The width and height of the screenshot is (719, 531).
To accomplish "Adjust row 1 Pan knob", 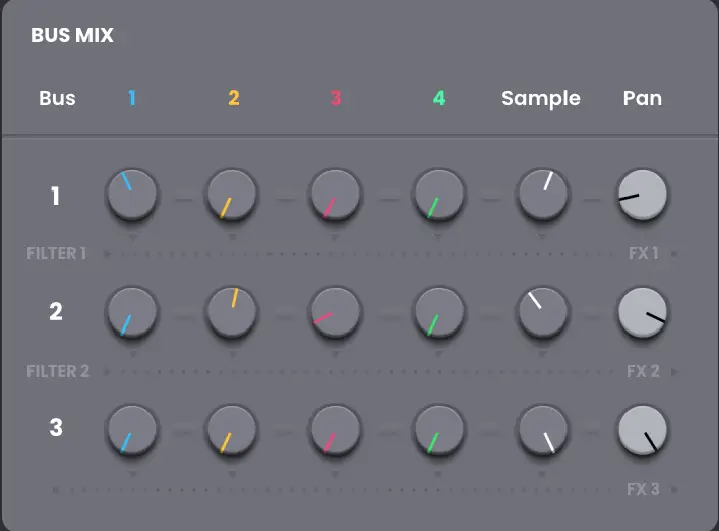I will pyautogui.click(x=642, y=194).
